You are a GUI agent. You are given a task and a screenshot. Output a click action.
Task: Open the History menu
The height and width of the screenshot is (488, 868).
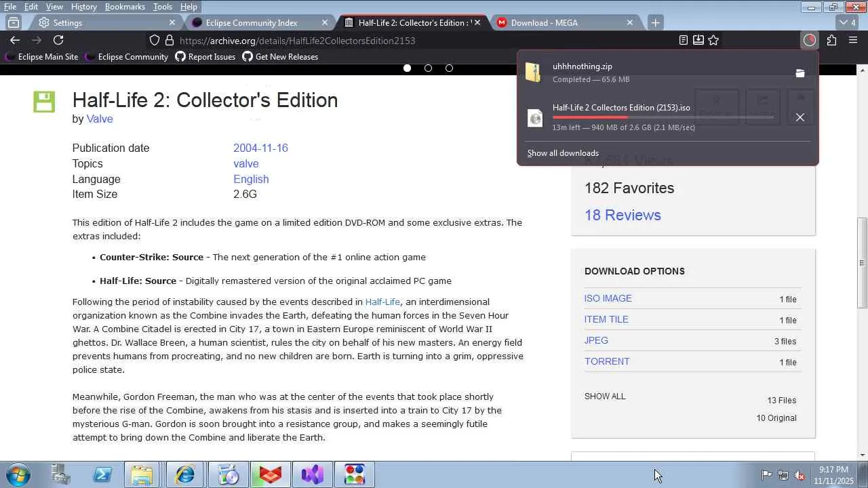point(83,7)
